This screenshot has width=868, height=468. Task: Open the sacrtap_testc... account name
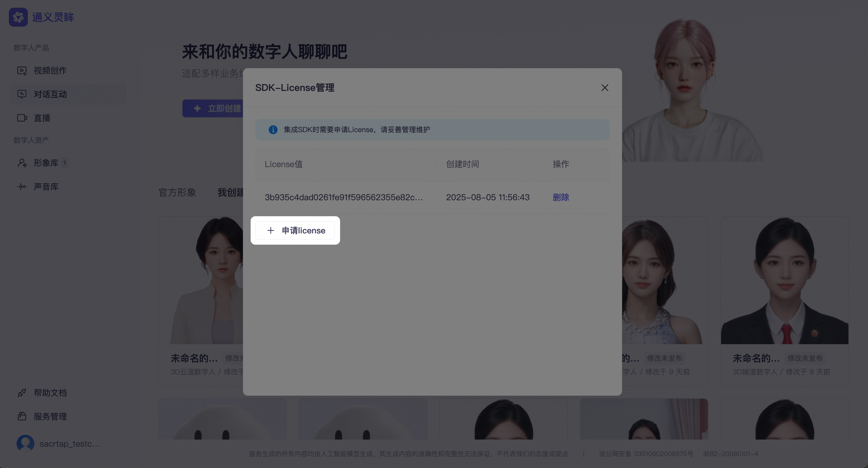70,444
